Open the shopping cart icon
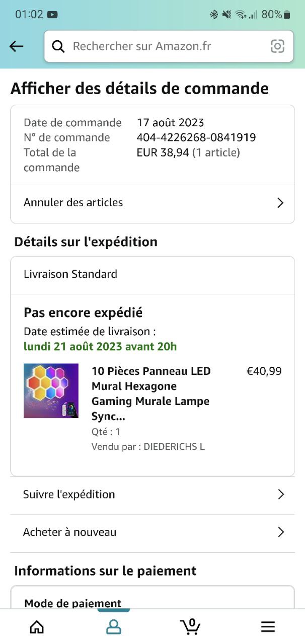This screenshot has width=305, height=644. 190,626
